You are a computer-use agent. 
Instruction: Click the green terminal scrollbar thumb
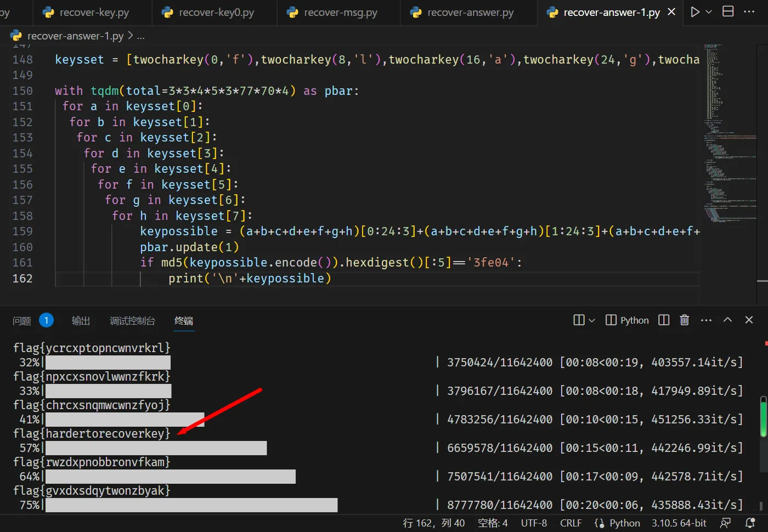(x=763, y=418)
